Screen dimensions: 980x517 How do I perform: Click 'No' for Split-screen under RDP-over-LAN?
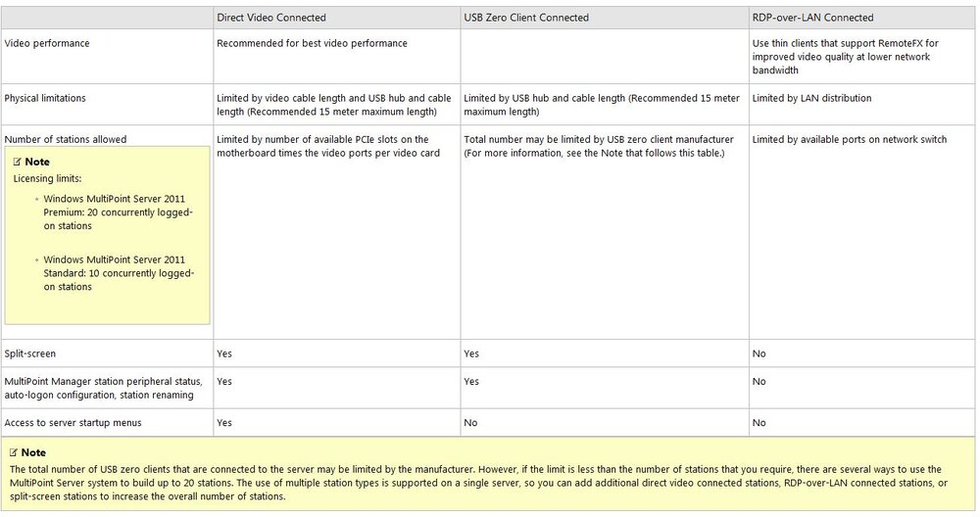tap(759, 353)
